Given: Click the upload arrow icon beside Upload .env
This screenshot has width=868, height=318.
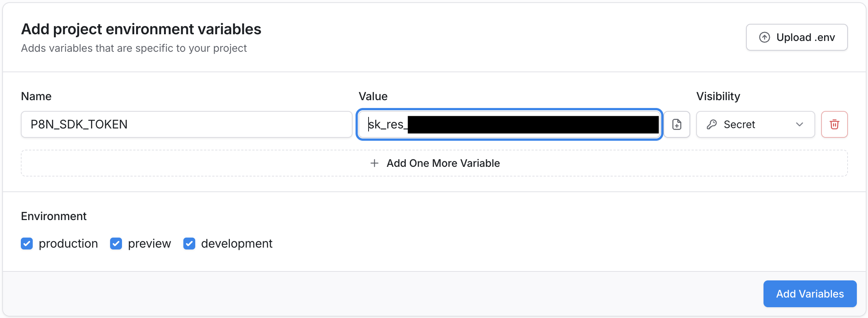Looking at the screenshot, I should click(x=764, y=37).
